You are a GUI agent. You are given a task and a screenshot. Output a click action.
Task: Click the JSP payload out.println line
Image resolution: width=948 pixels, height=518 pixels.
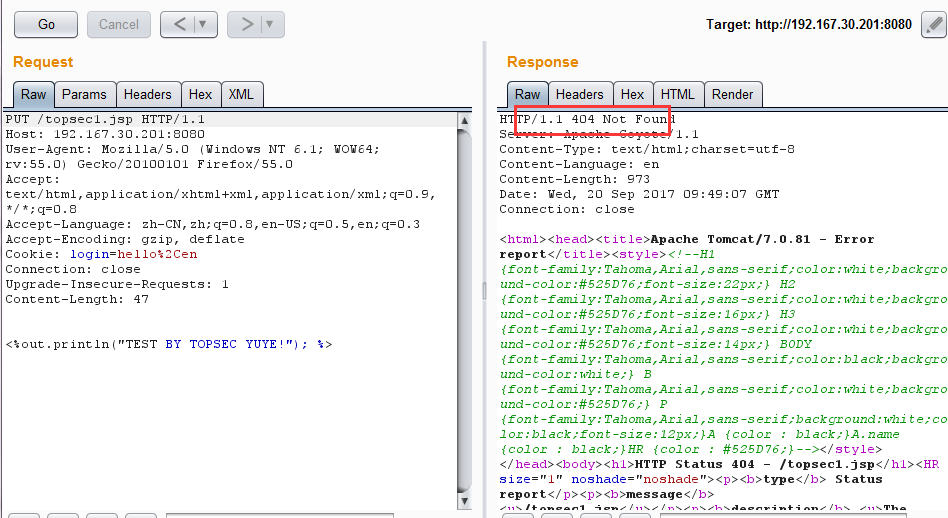point(169,345)
